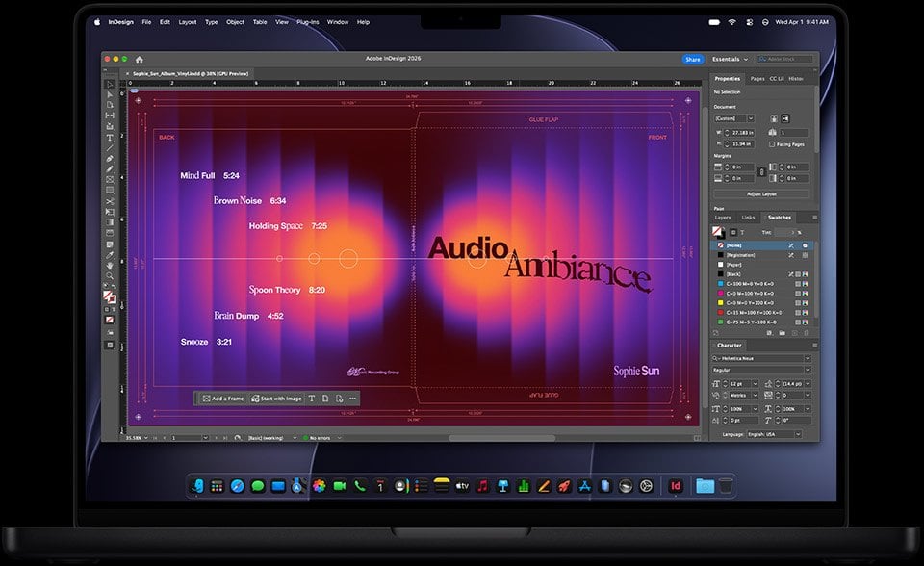This screenshot has width=924, height=566.
Task: Open the Layout menu
Action: click(x=188, y=22)
